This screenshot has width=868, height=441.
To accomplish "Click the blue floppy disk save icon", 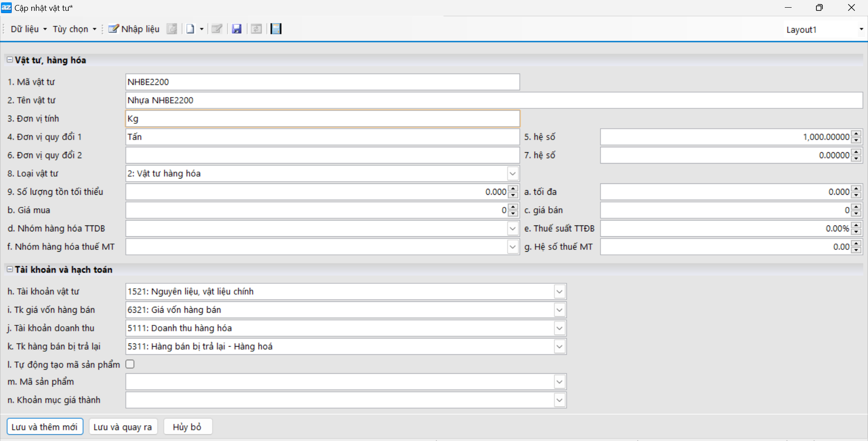I will point(236,29).
